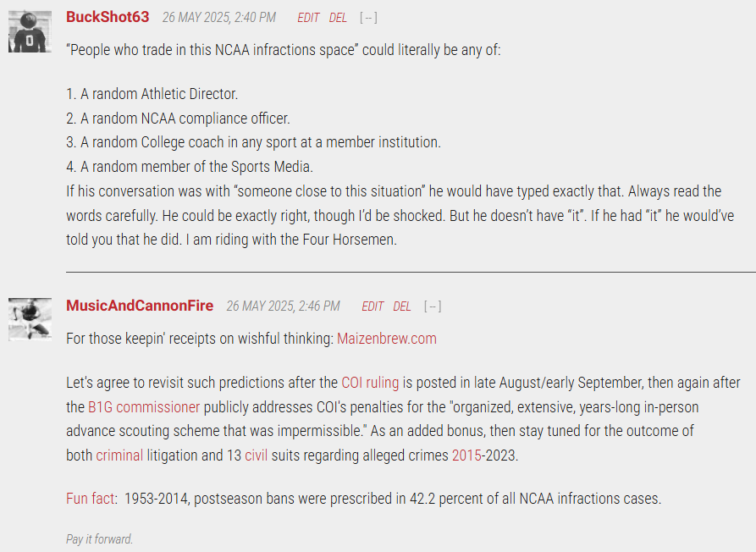Open MusicAndCannonFire's avatar image
756x552 pixels.
(30, 319)
